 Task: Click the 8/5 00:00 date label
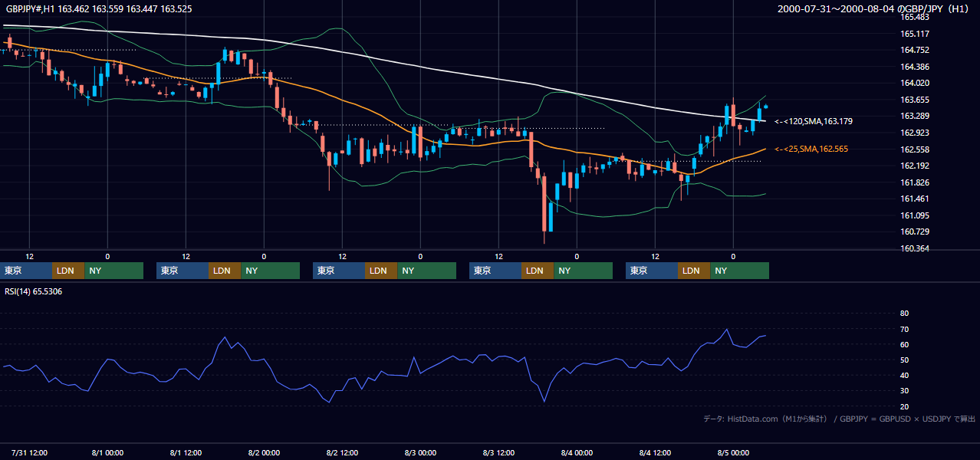734,453
